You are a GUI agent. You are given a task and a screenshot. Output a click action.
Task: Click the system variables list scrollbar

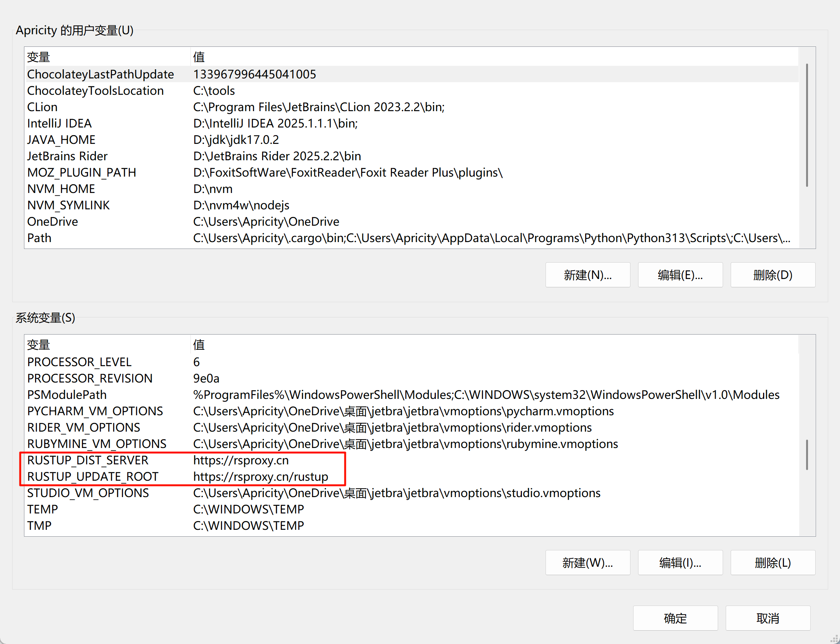[x=806, y=454]
